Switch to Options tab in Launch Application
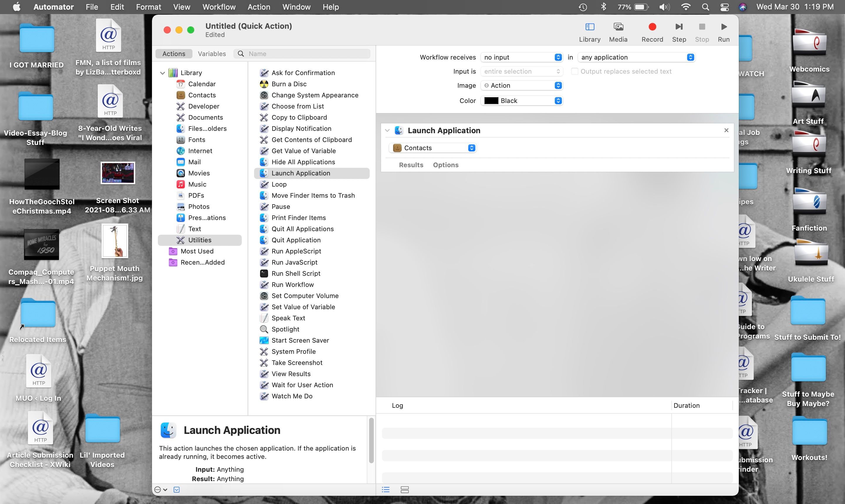This screenshot has height=504, width=845. coord(445,164)
